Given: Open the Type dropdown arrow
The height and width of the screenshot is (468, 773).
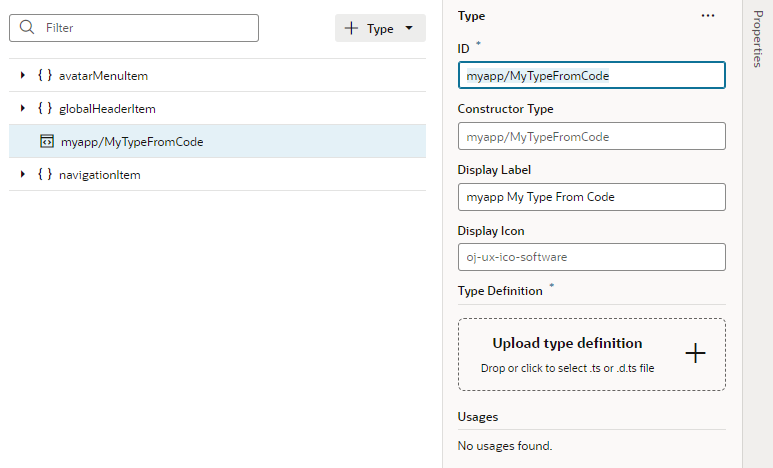Looking at the screenshot, I should (409, 28).
